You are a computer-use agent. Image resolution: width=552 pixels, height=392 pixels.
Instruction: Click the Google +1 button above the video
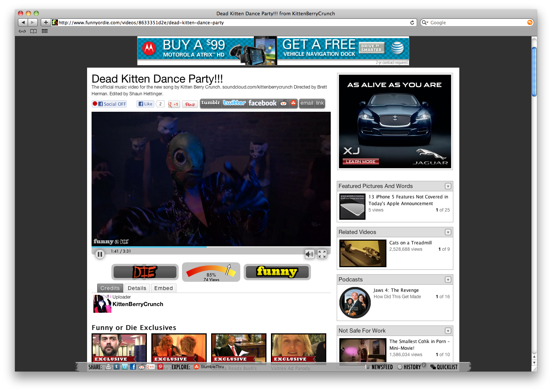pyautogui.click(x=174, y=105)
